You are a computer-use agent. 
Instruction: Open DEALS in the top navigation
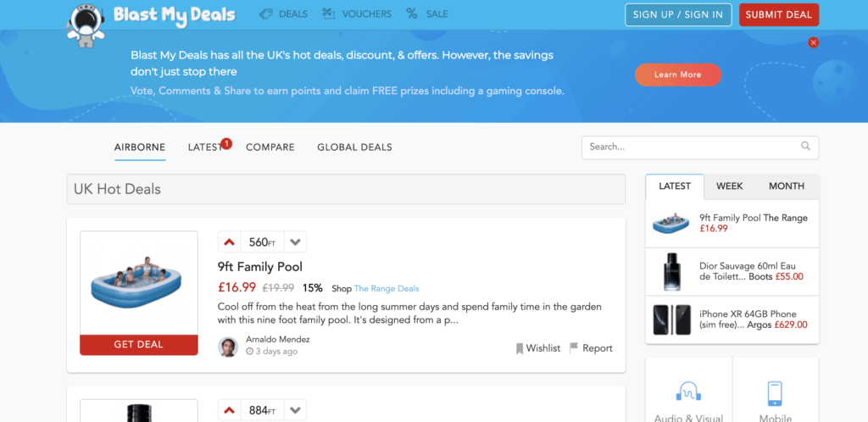pos(292,14)
